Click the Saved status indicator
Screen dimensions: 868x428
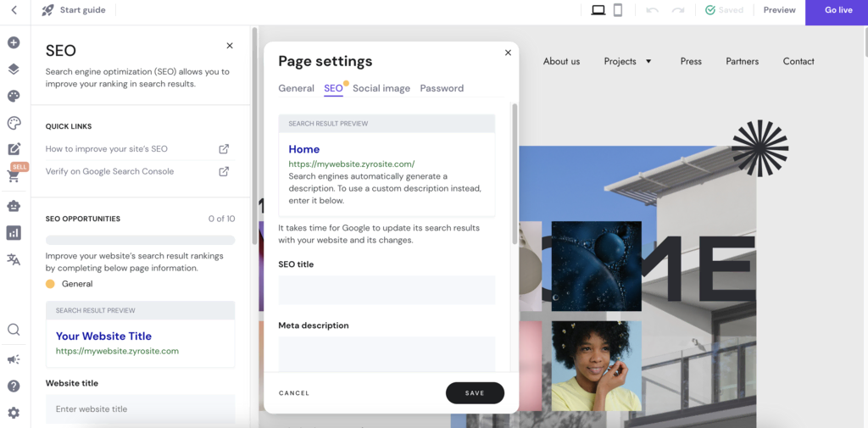coord(724,10)
